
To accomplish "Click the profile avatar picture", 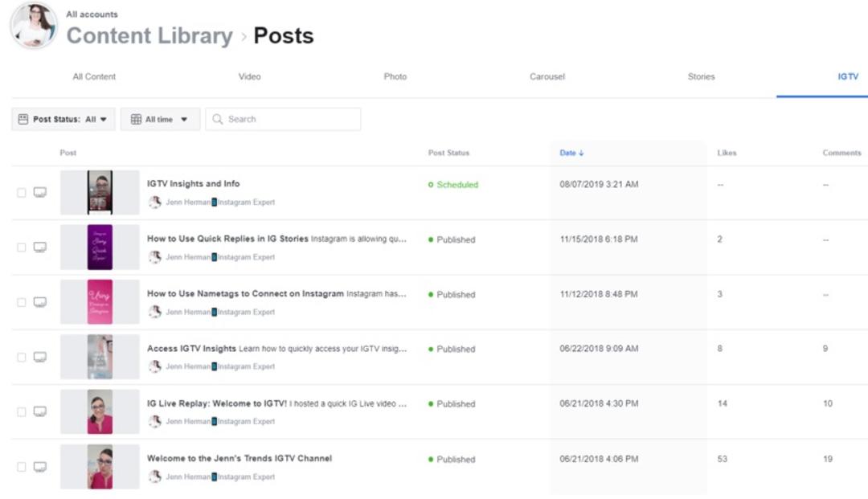I will (34, 26).
